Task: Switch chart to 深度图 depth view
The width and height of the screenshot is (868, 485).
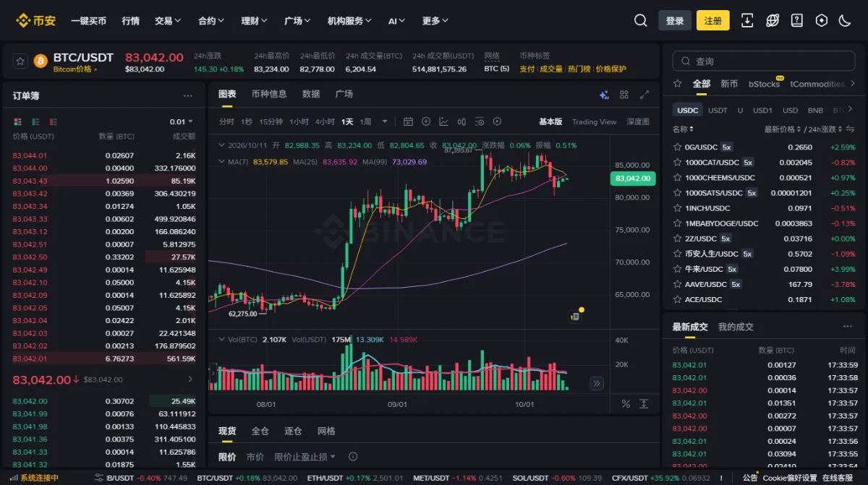Action: click(638, 121)
